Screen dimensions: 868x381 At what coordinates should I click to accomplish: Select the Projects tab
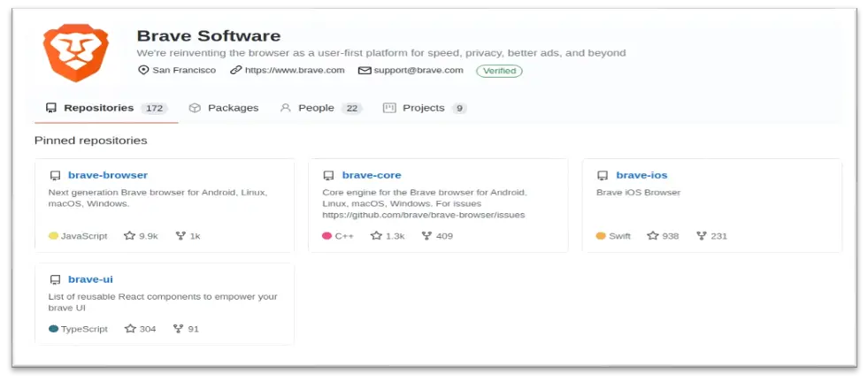point(423,108)
